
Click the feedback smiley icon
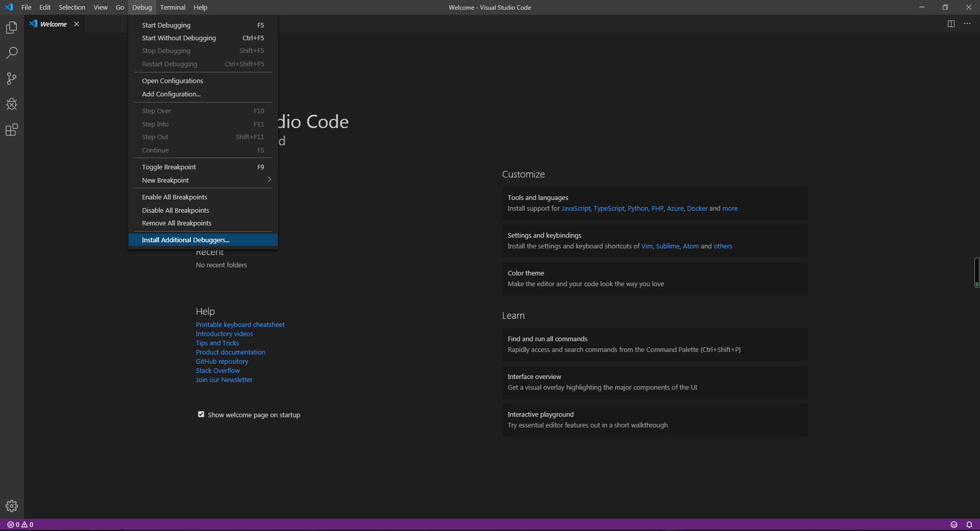(x=954, y=524)
